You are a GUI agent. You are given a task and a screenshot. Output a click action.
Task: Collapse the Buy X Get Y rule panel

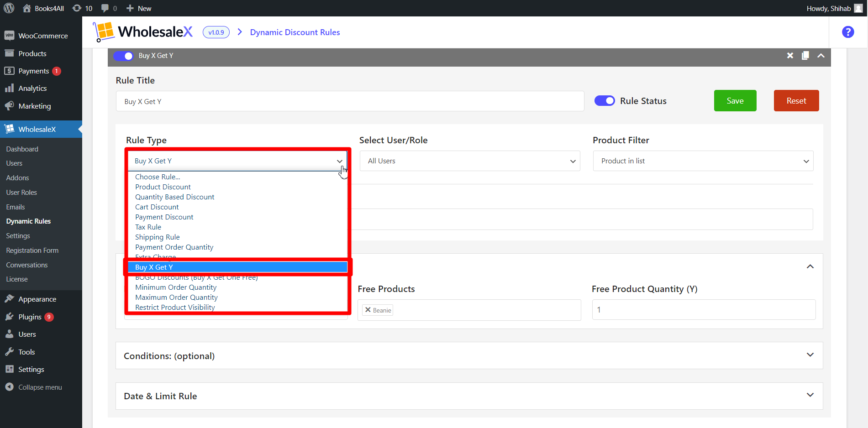pos(821,56)
